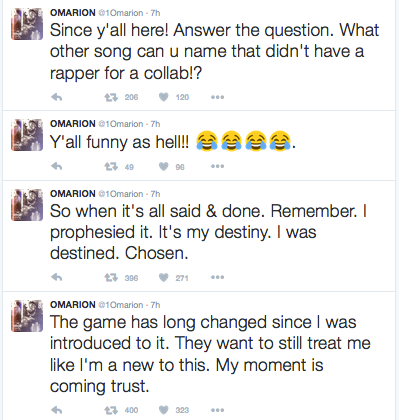Like the tweet with 271 likes
The image size is (399, 420).
163,277
